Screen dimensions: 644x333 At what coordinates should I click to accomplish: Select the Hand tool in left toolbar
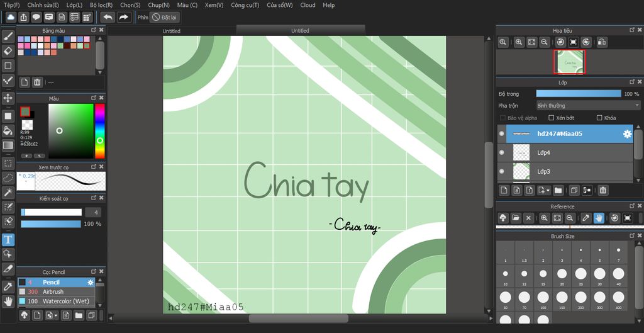(x=8, y=302)
